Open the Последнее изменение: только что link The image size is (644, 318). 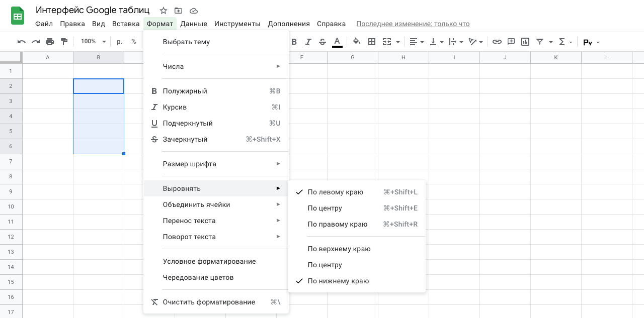click(413, 24)
